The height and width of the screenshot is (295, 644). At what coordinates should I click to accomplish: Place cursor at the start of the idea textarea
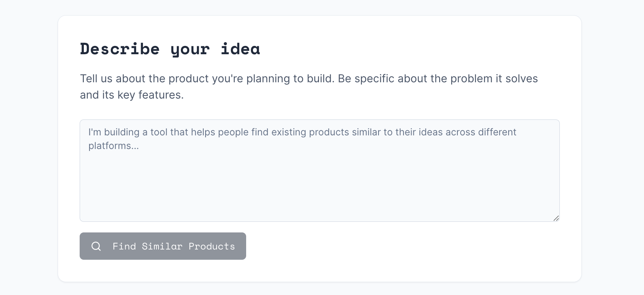point(89,132)
